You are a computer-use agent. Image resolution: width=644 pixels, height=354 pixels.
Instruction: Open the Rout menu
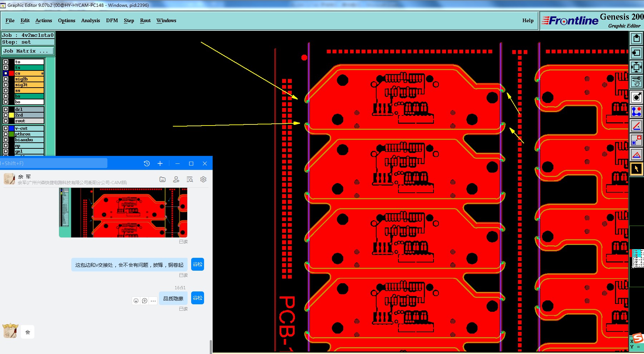click(x=145, y=20)
